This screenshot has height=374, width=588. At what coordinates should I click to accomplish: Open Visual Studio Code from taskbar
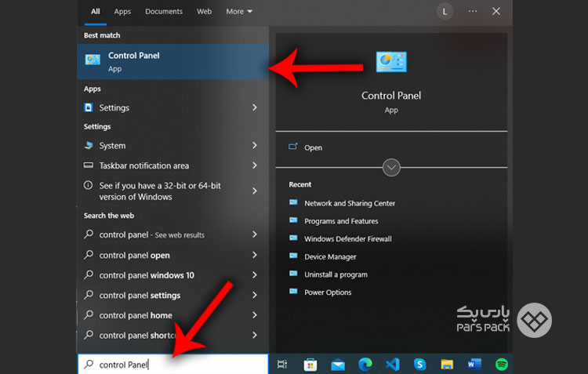point(393,365)
